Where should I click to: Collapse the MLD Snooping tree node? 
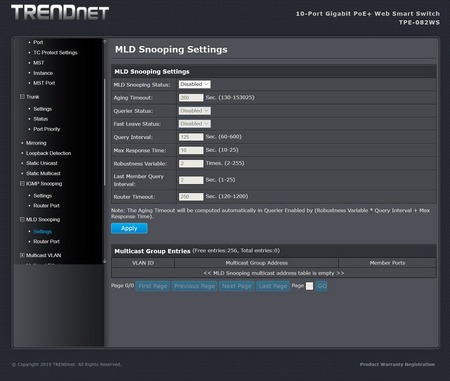coord(22,219)
